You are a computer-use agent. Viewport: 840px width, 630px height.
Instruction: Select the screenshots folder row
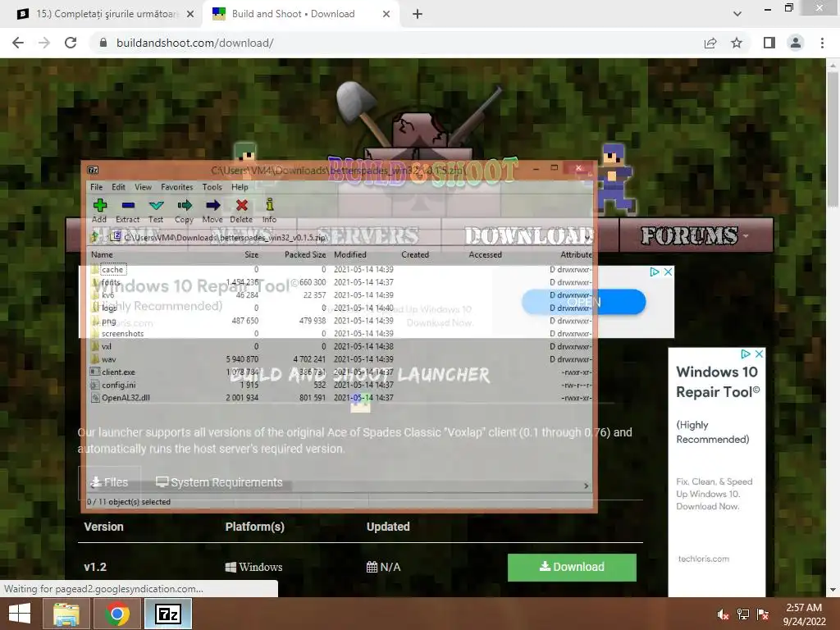click(340, 334)
